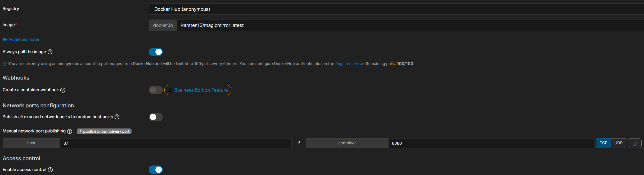This screenshot has width=644, height=175.
Task: Click help icon next to Enable access control
Action: (50, 170)
